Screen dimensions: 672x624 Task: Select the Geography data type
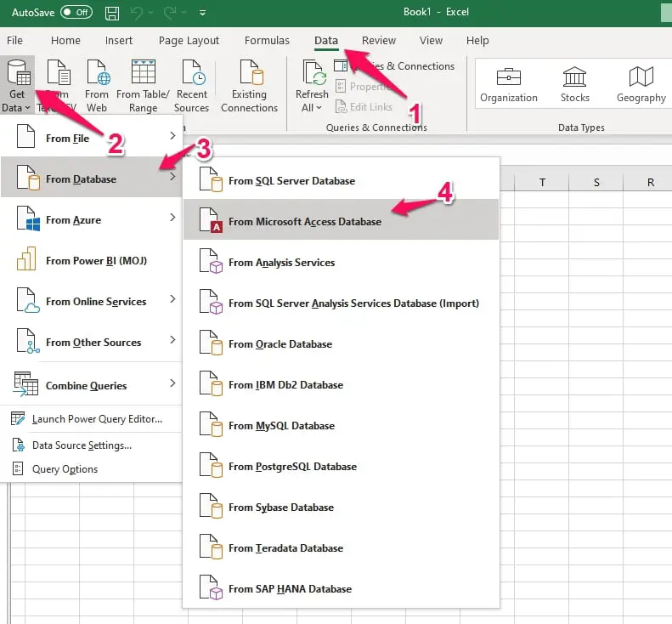[641, 85]
